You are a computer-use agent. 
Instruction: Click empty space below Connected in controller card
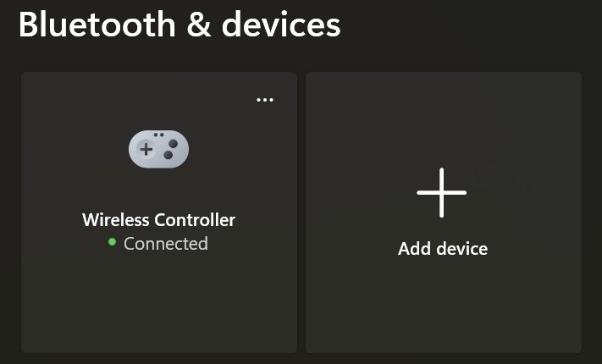(x=159, y=303)
